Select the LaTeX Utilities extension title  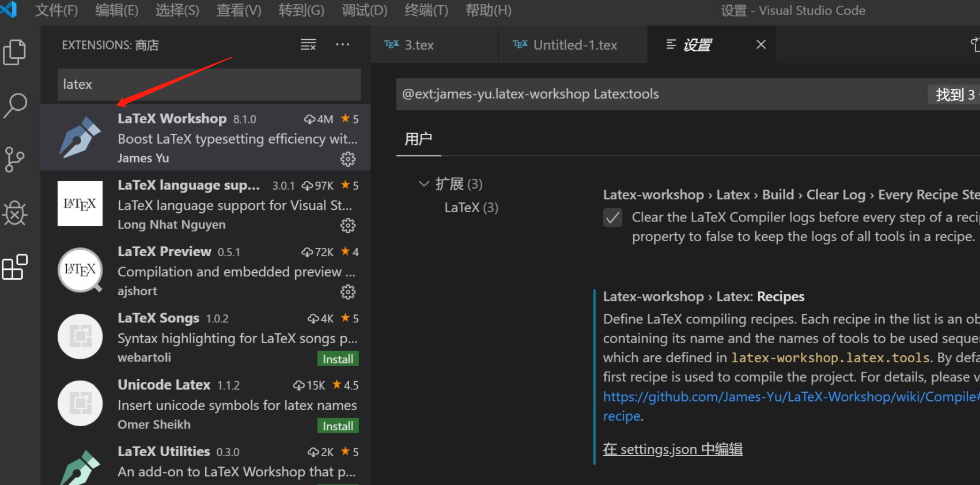click(164, 451)
